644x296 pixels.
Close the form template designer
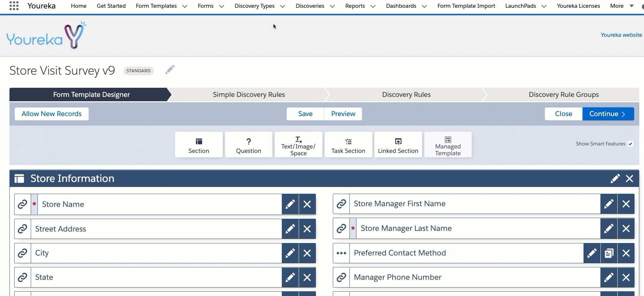564,114
